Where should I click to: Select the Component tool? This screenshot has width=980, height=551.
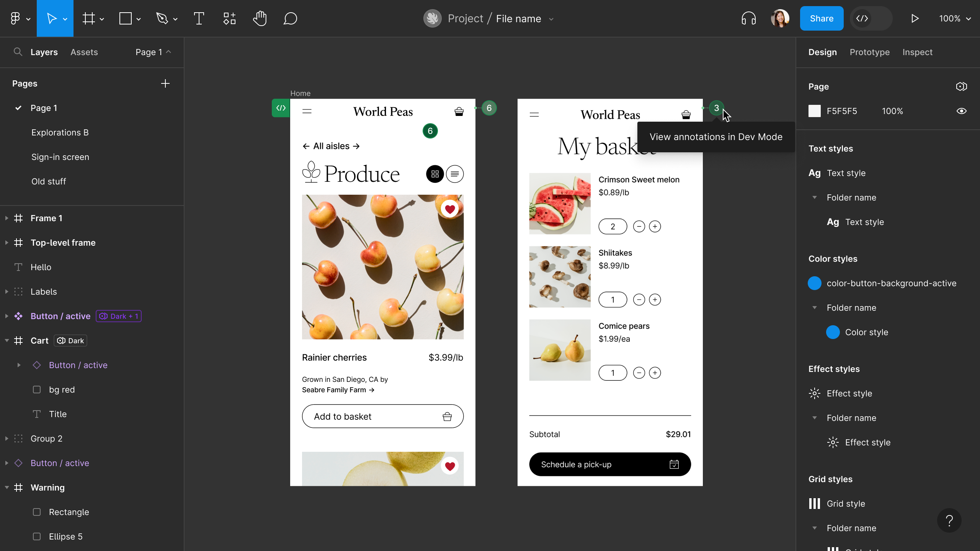[229, 19]
